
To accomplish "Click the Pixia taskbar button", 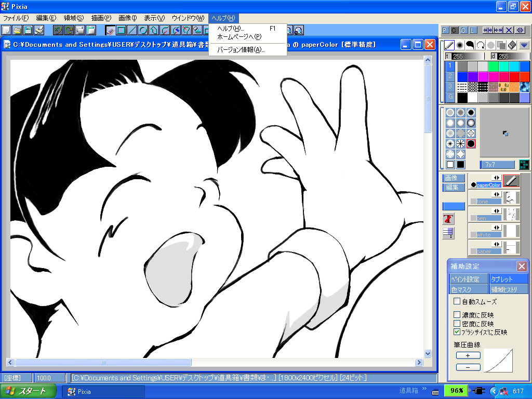I will 103,391.
